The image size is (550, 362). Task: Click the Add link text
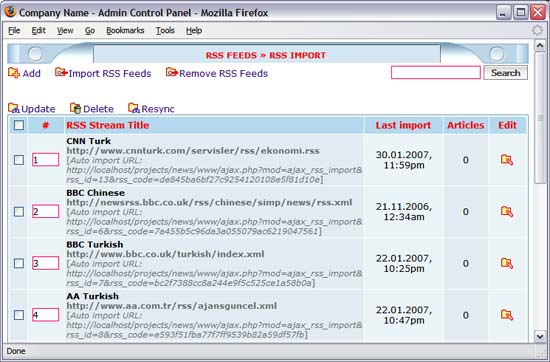[x=32, y=73]
